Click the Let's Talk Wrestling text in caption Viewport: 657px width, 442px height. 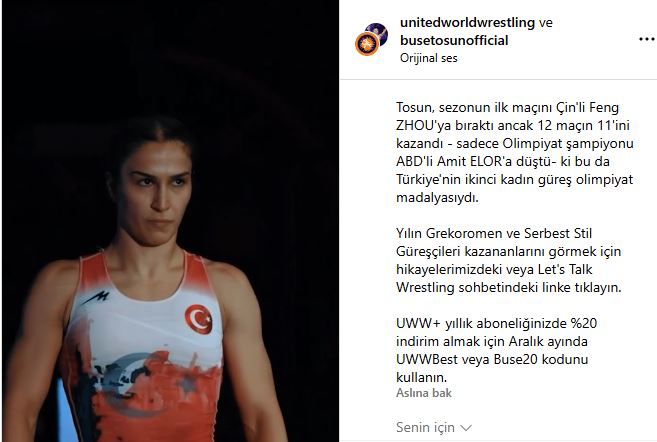click(494, 278)
